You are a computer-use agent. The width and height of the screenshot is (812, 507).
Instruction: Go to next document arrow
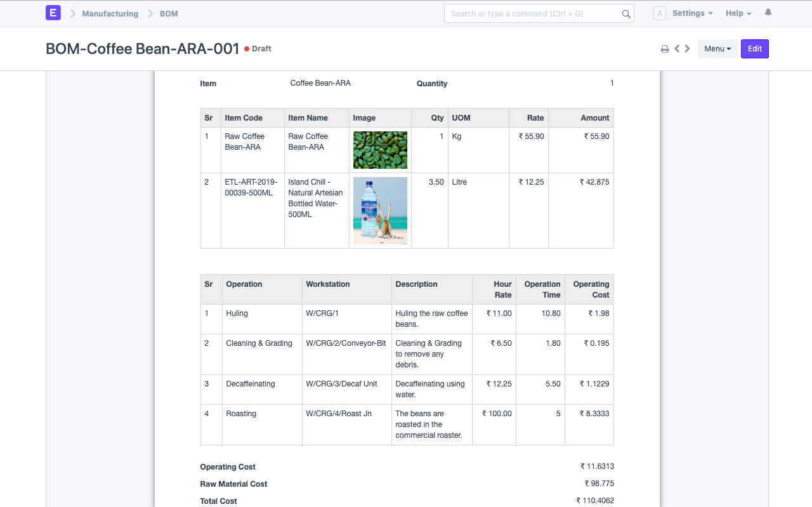coord(687,48)
